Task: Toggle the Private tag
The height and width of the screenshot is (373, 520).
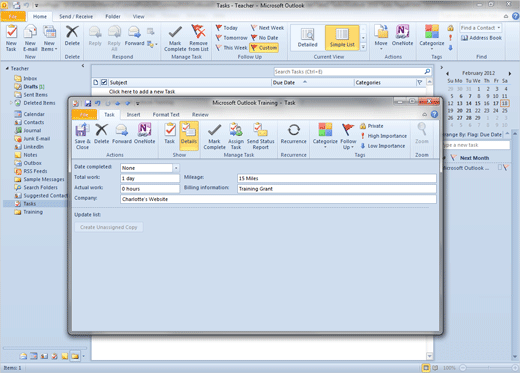Action: click(372, 126)
